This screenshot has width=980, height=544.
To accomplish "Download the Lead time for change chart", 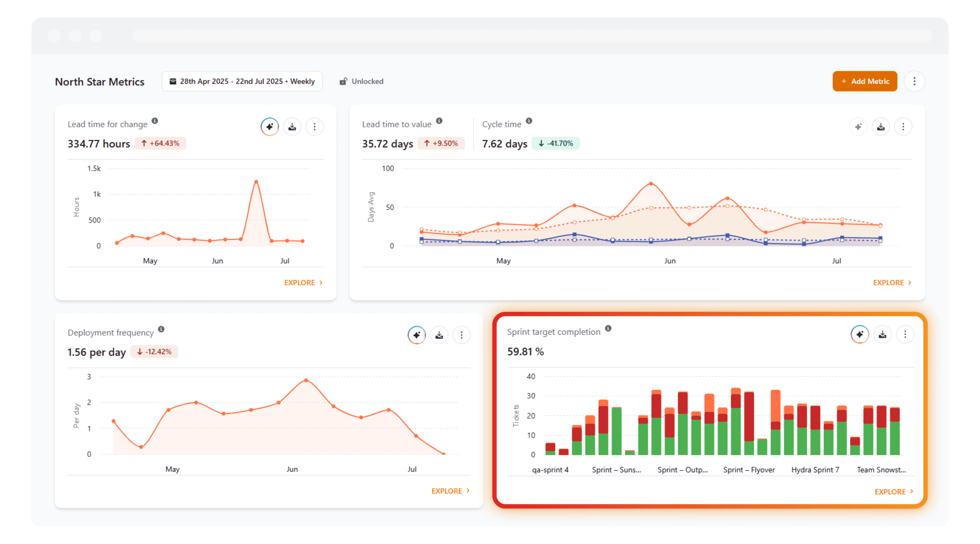I will 292,127.
